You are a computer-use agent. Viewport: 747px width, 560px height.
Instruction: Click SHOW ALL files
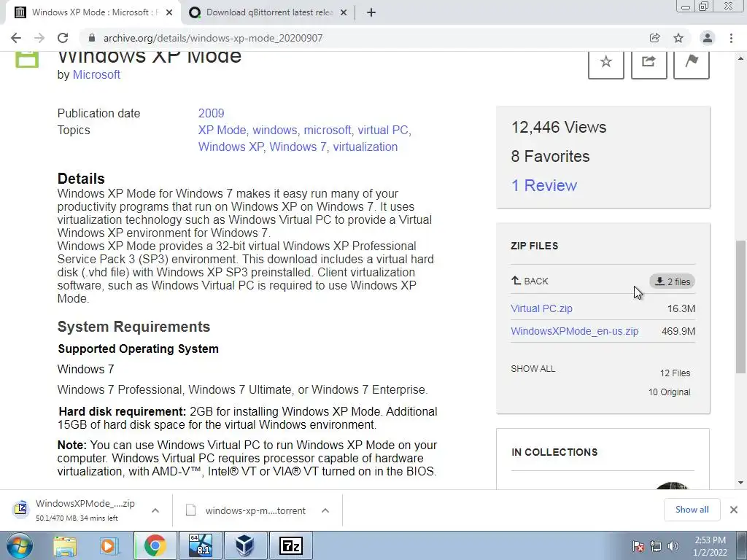click(533, 368)
